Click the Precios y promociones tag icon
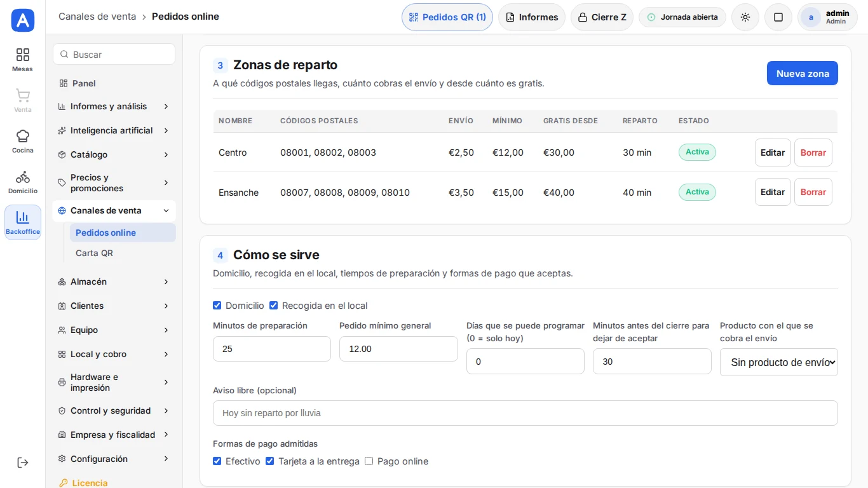The height and width of the screenshot is (488, 868). 62,183
